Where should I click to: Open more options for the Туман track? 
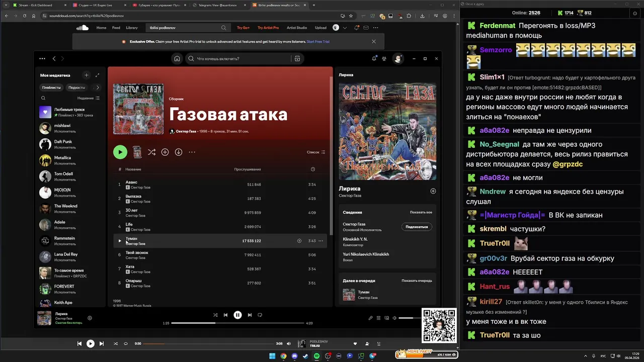[320, 241]
